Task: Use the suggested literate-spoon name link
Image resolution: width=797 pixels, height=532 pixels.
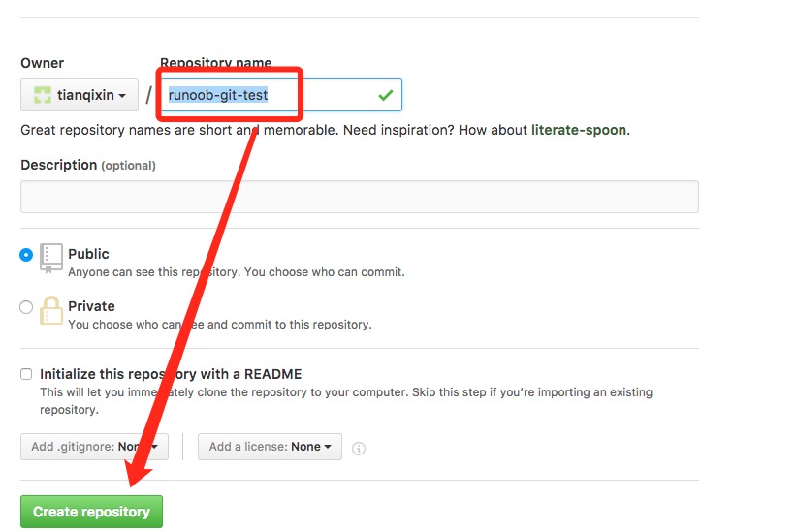Action: [578, 130]
